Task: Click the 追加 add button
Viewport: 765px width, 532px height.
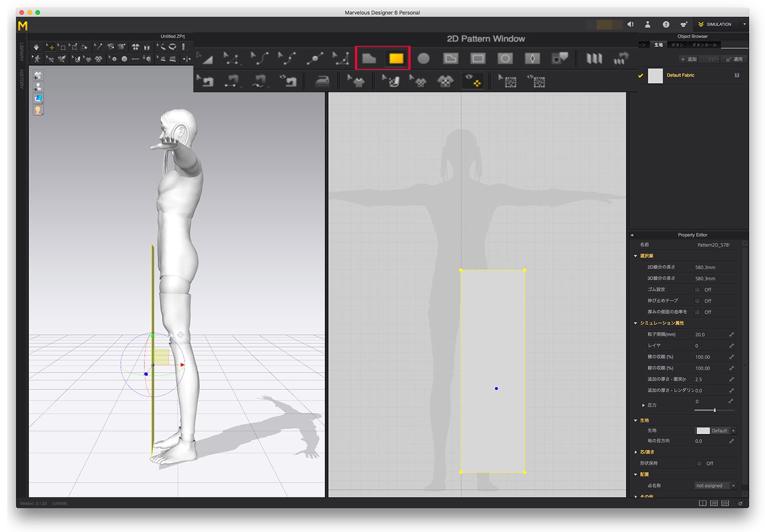Action: (x=688, y=59)
